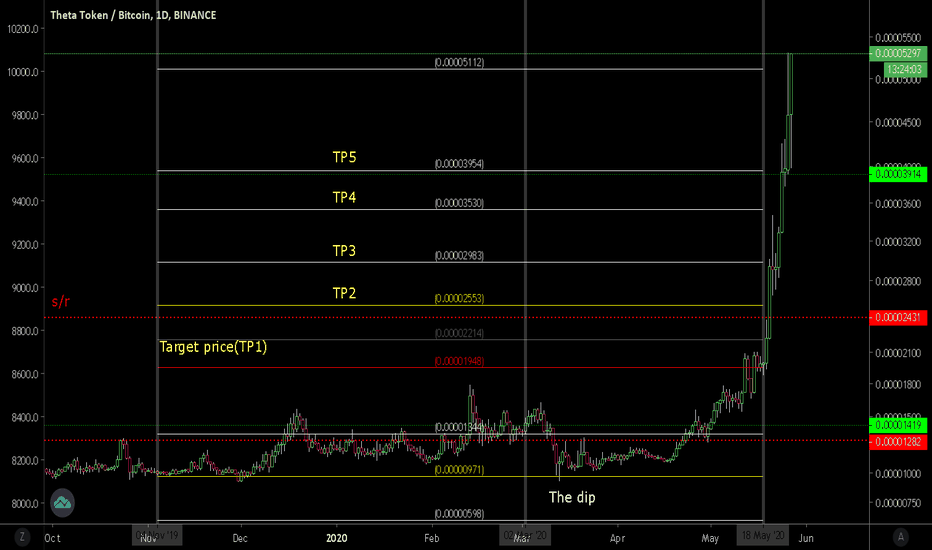Click 0.00003200 on the right price scale
Image resolution: width=932 pixels, height=550 pixels.
coord(898,243)
